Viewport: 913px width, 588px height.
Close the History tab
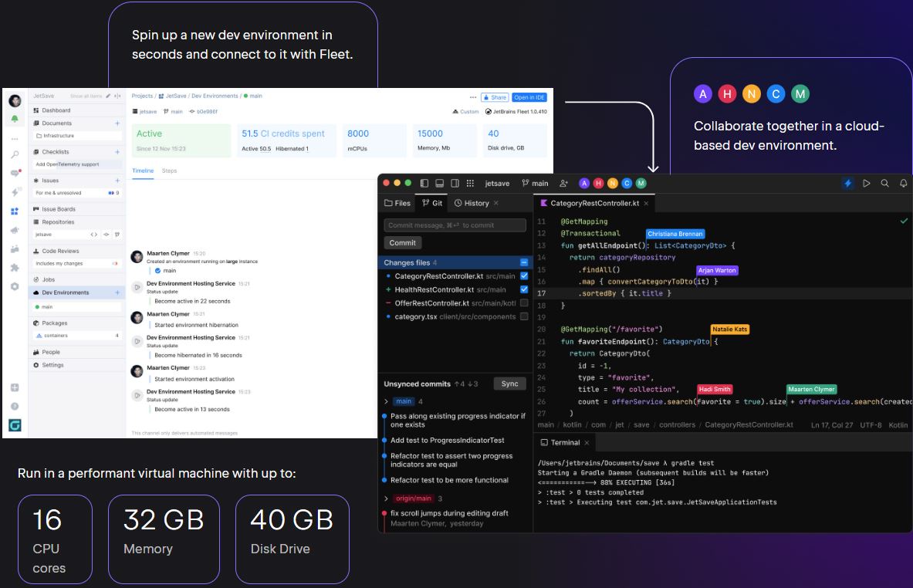coord(496,203)
